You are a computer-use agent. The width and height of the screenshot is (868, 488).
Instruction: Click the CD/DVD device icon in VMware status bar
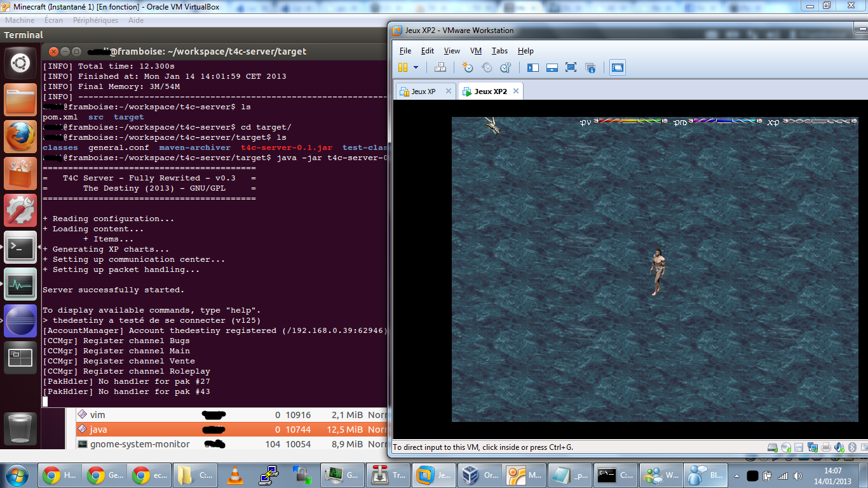pyautogui.click(x=786, y=447)
